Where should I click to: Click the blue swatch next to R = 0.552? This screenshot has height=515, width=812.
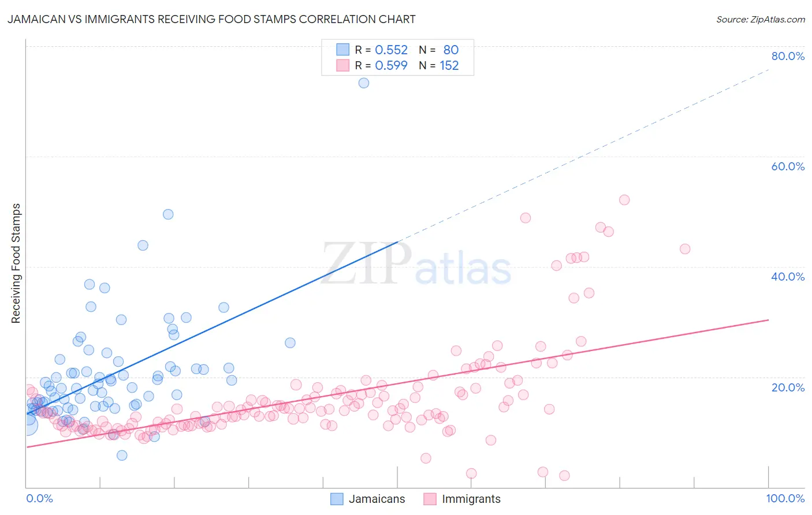coord(343,50)
